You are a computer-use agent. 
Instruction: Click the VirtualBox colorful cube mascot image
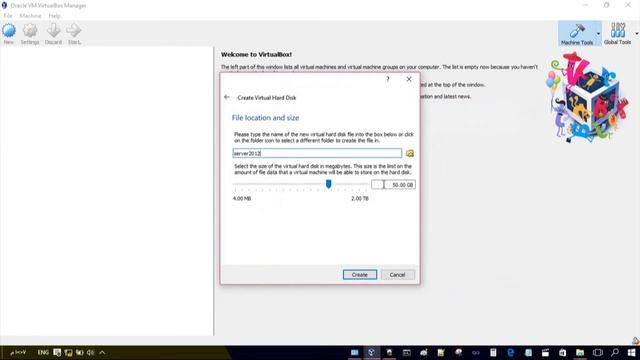click(x=588, y=98)
